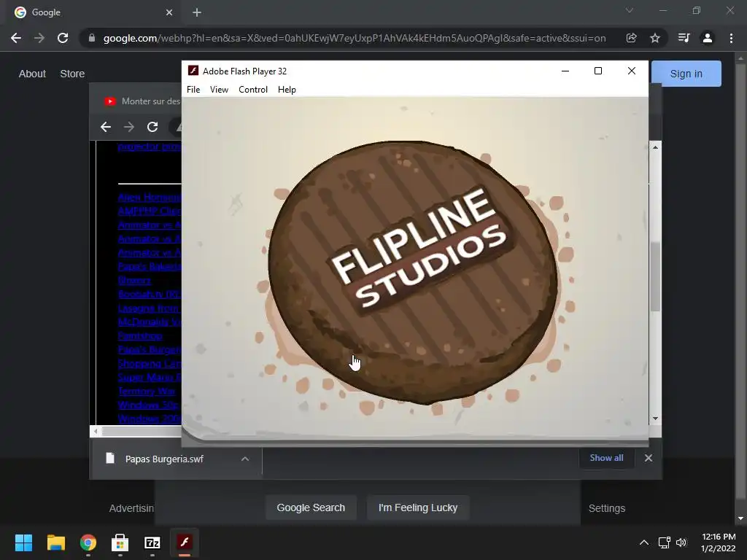Click the Store link on Google
The width and height of the screenshot is (747, 560).
point(72,74)
